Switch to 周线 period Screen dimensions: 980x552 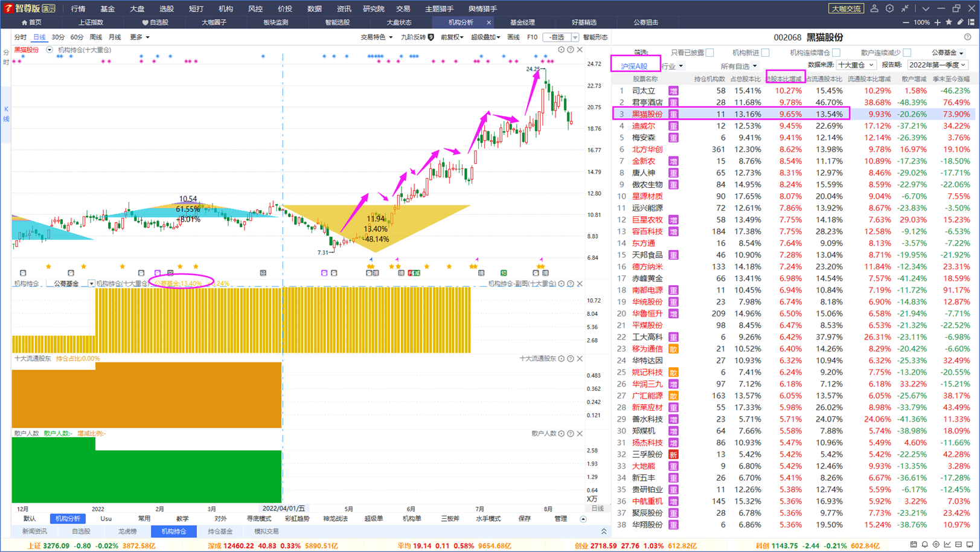96,37
